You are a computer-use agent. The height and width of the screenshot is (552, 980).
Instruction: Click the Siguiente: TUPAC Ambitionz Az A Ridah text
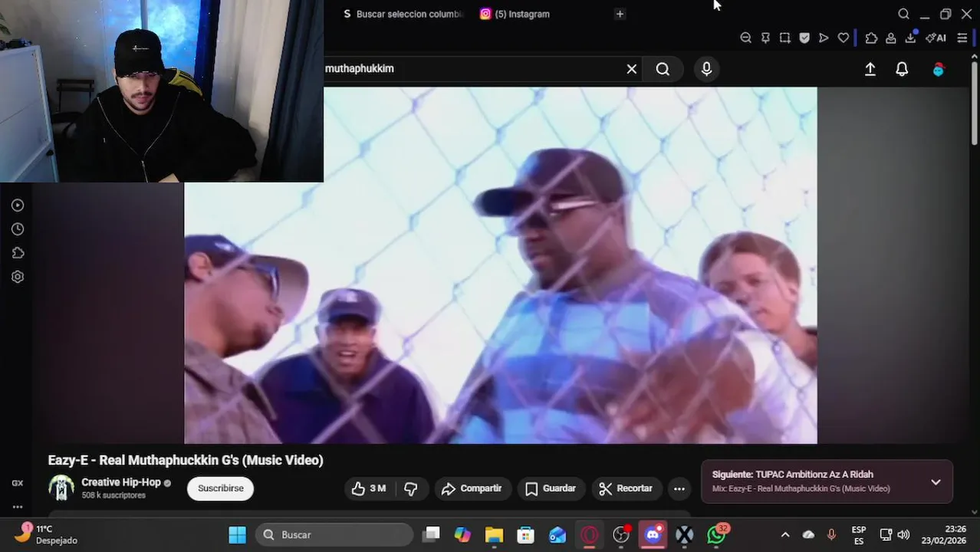(x=793, y=475)
